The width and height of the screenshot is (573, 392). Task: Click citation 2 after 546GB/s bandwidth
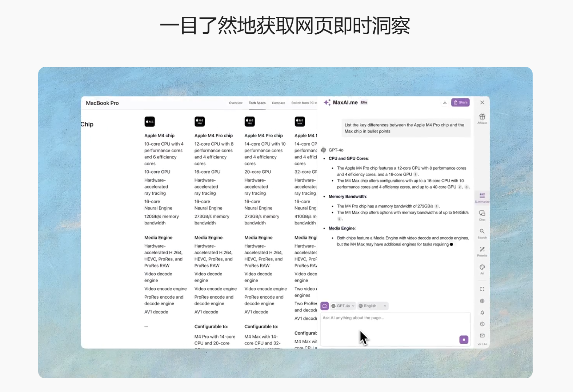point(339,219)
